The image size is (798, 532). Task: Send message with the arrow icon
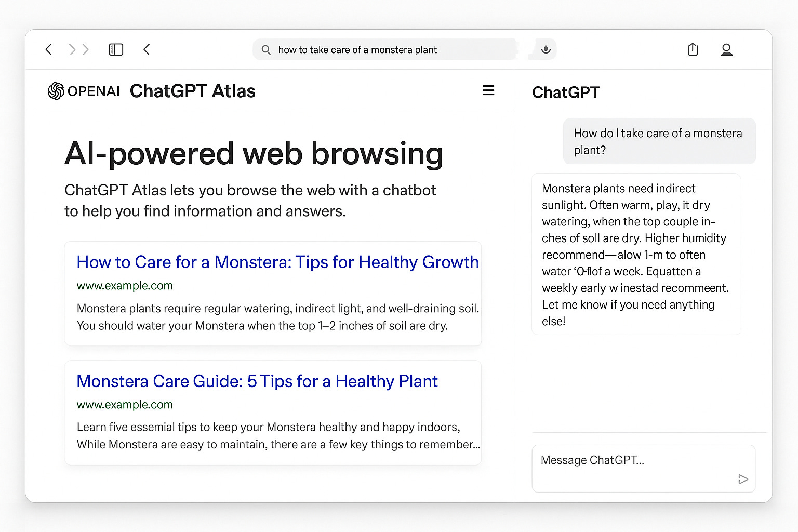click(743, 479)
